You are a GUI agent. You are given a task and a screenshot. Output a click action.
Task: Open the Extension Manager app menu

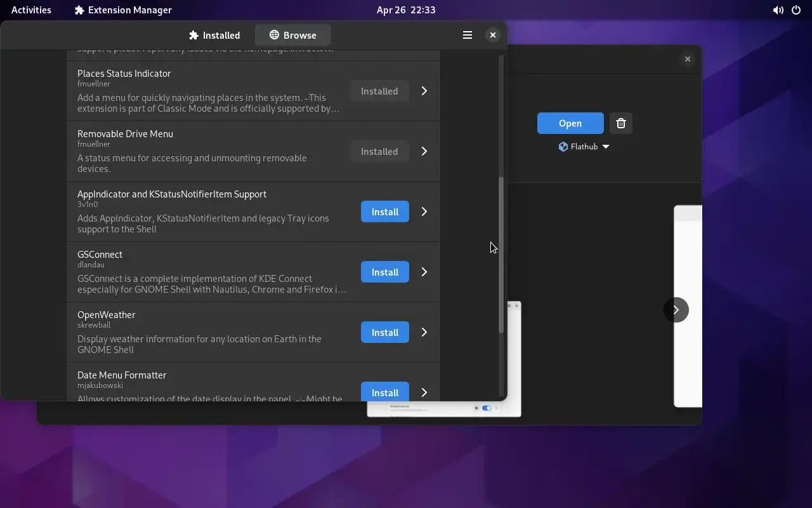[123, 10]
